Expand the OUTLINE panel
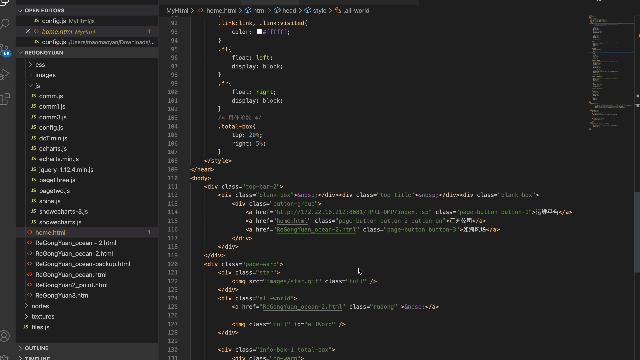Viewport: 640px width, 360px height. pos(87,348)
